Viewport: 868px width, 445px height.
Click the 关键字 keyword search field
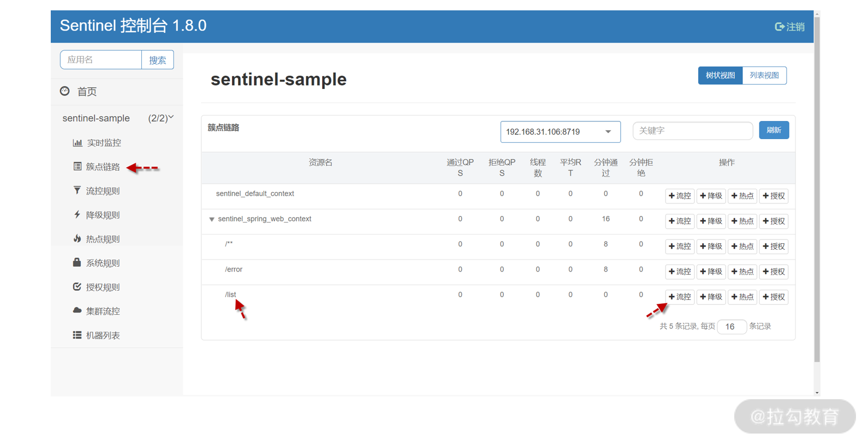click(692, 131)
